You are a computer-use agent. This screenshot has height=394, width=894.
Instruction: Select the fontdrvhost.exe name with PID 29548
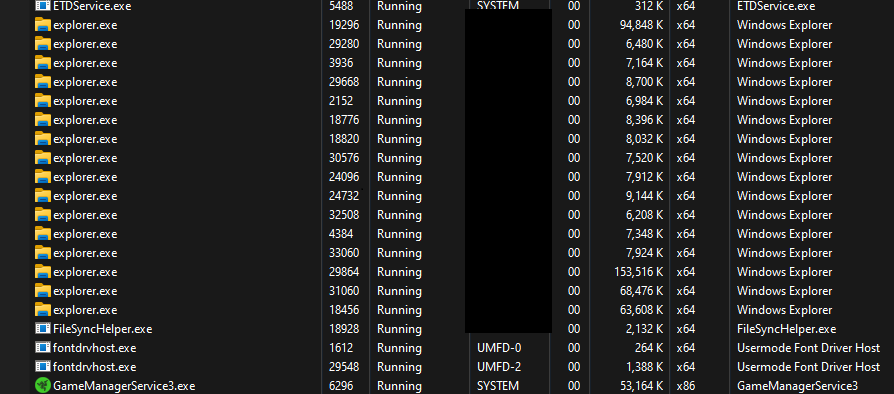click(x=95, y=367)
